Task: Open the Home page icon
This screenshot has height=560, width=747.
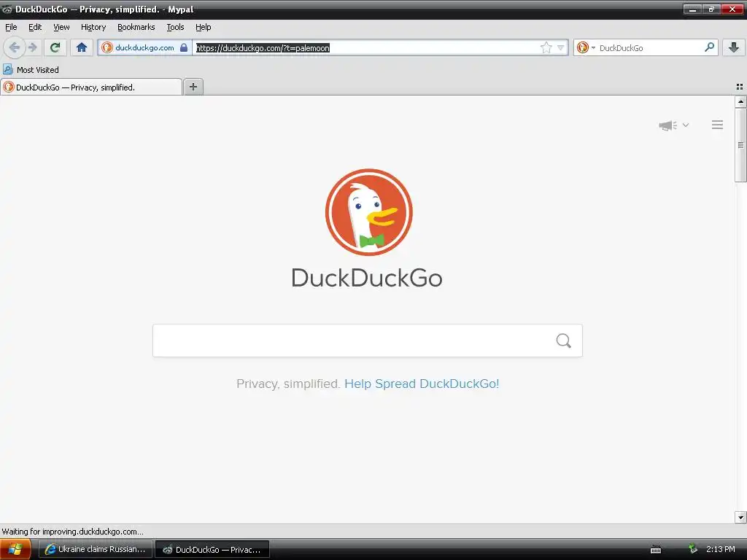Action: pyautogui.click(x=82, y=47)
